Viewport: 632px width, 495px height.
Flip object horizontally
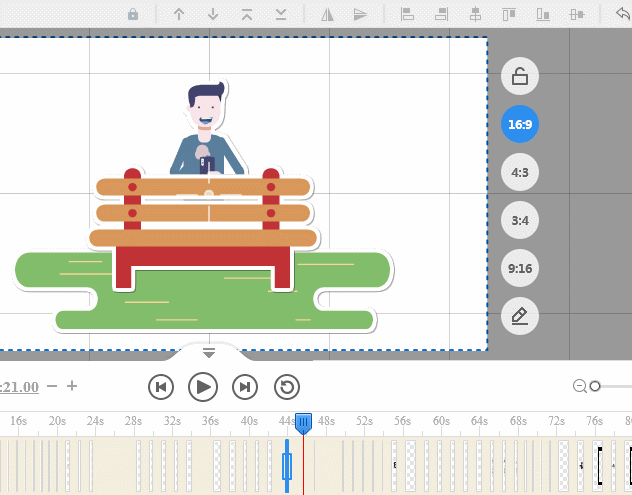pyautogui.click(x=327, y=14)
